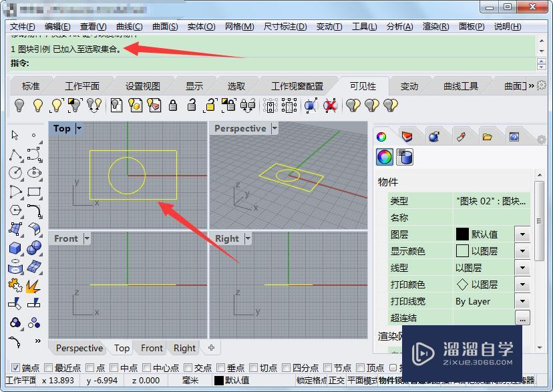Click the Object properties color wheel button
The height and width of the screenshot is (392, 553).
[385, 156]
